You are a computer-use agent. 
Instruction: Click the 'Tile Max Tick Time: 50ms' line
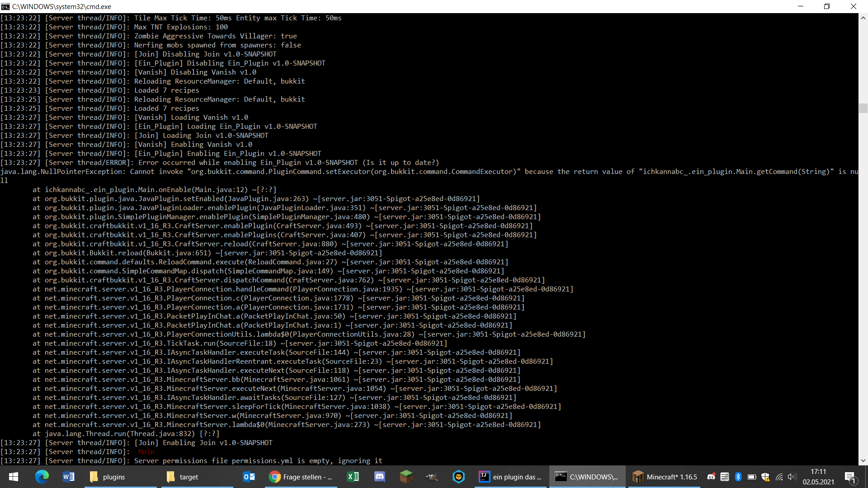click(171, 18)
